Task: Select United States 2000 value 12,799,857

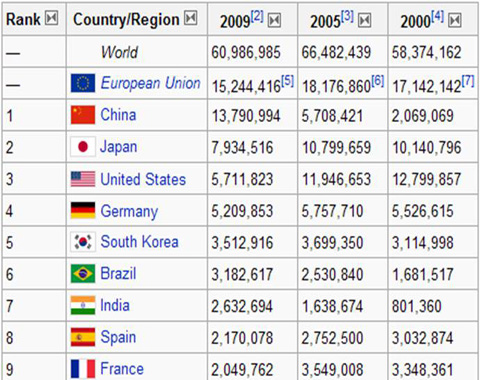Action: [427, 179]
